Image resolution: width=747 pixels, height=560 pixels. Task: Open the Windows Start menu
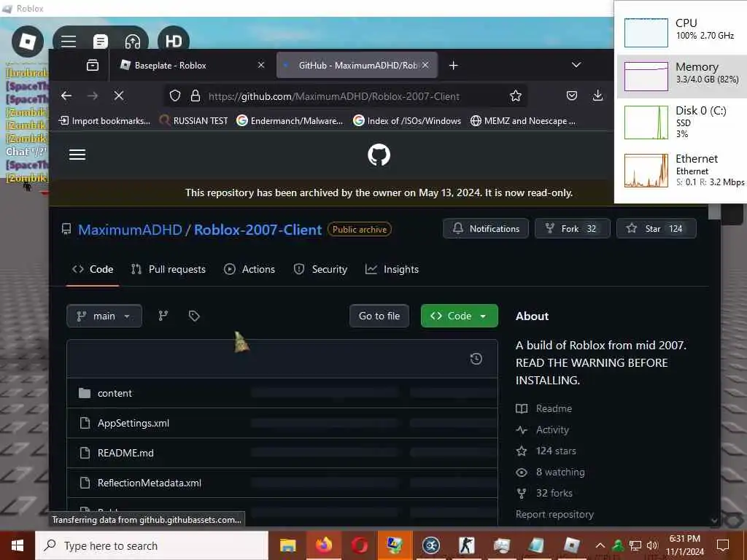click(18, 545)
